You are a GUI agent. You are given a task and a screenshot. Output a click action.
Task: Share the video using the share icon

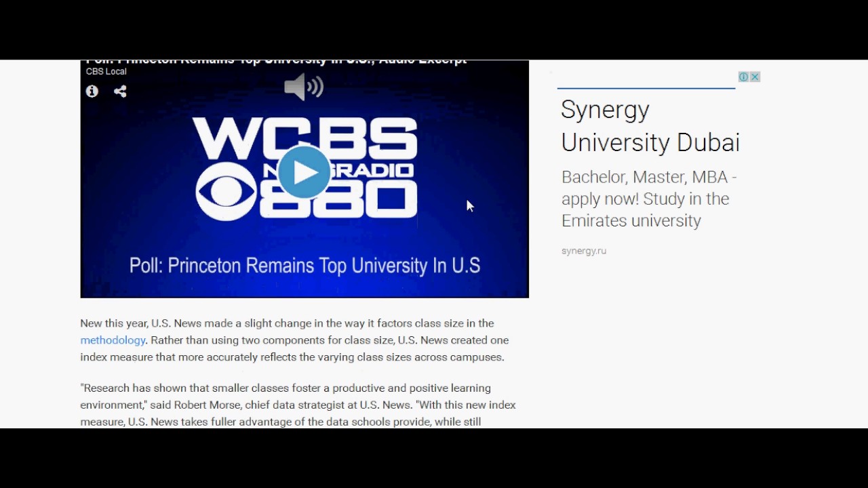pyautogui.click(x=120, y=91)
